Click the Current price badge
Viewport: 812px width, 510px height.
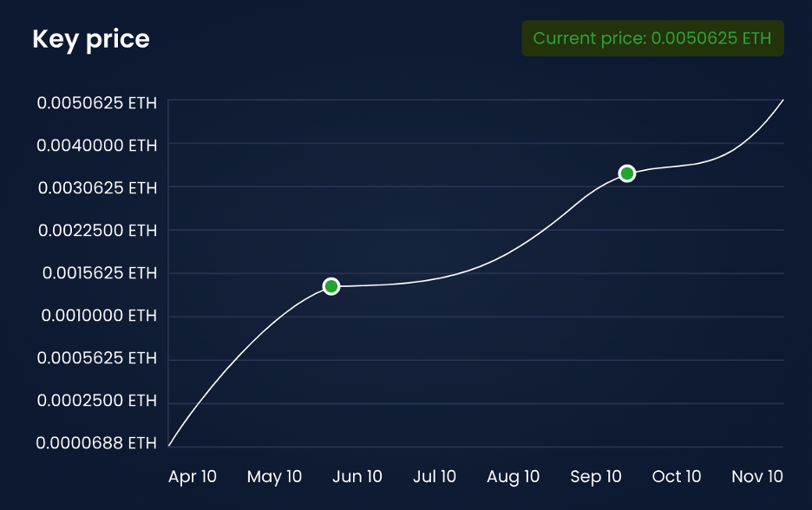click(652, 39)
